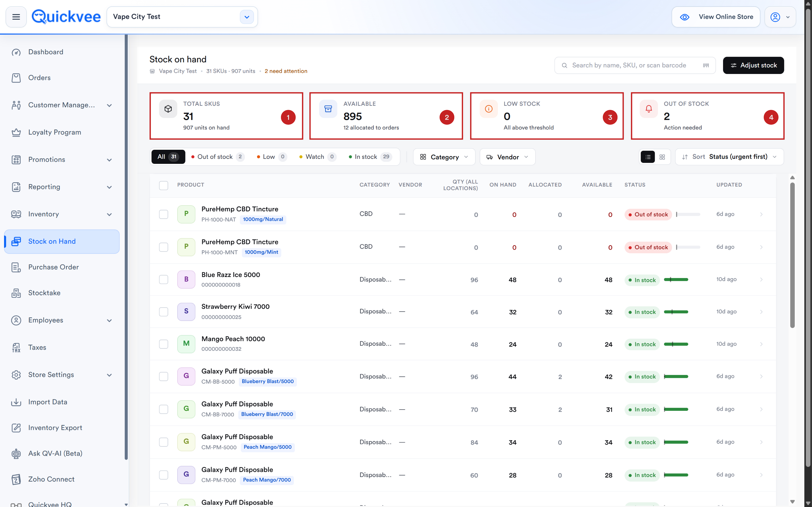The image size is (812, 507).
Task: Select the Strawberry Kiwi 7000 checkbox
Action: [x=164, y=312]
